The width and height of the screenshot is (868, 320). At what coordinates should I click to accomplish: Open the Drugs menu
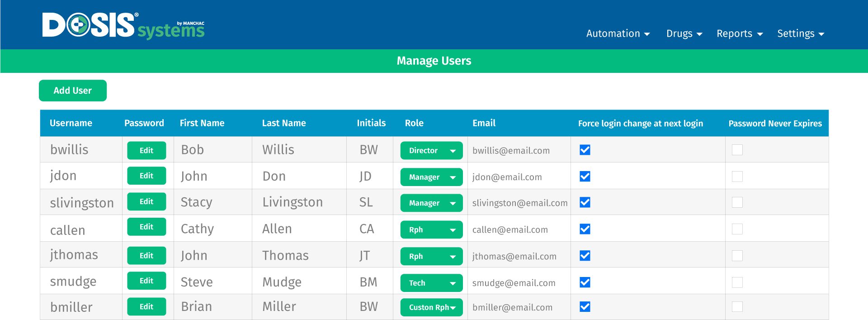coord(684,33)
